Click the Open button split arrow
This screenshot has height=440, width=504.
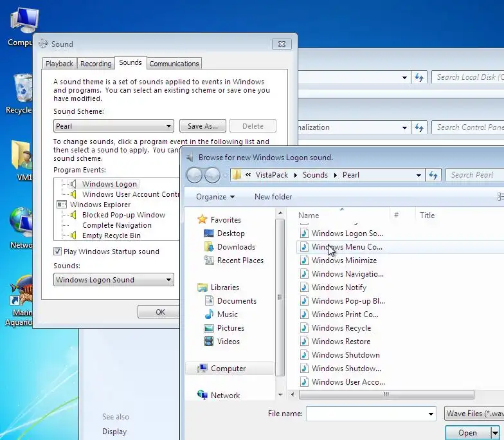(495, 433)
